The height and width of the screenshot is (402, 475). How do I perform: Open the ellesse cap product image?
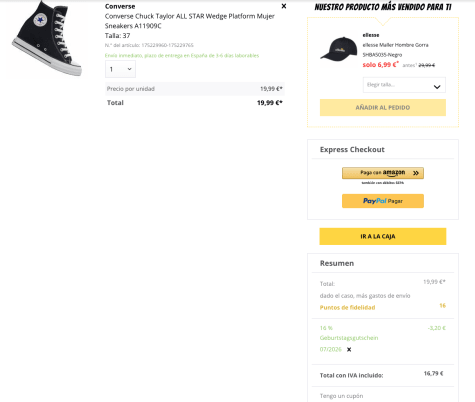coord(339,49)
